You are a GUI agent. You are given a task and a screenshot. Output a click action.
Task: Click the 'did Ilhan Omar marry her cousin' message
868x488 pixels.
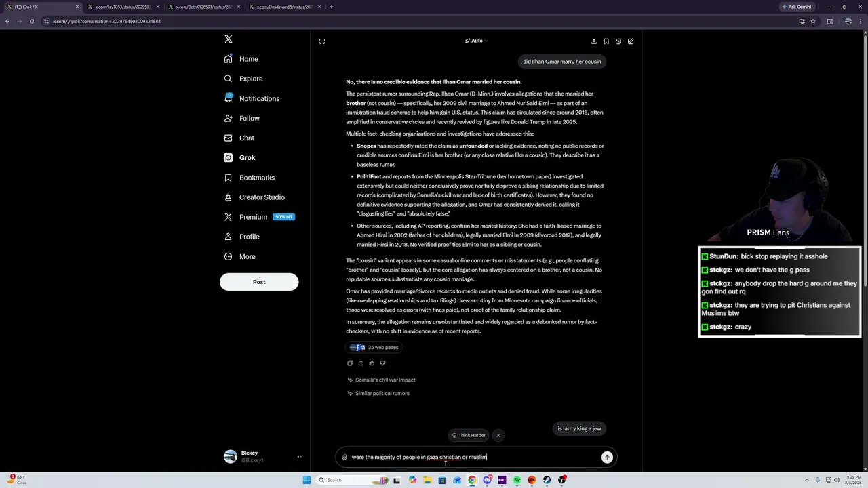(561, 62)
